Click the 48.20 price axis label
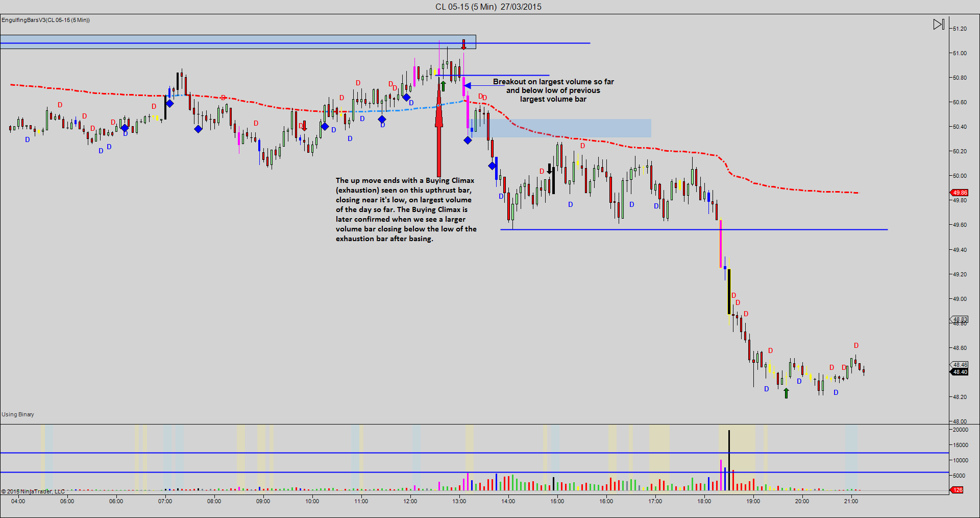Viewport: 980px width, 518px height. coord(960,397)
